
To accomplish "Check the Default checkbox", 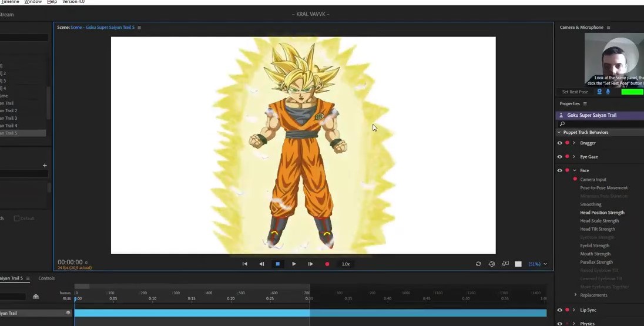I will point(17,219).
